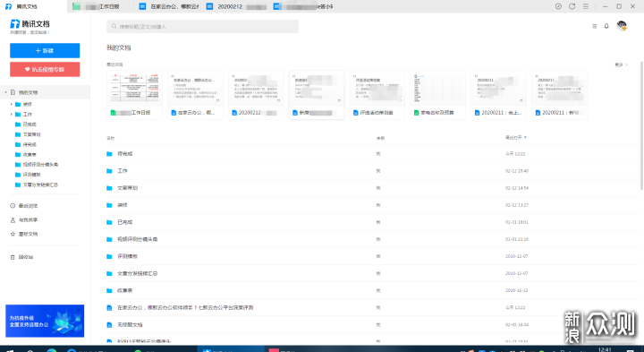Open the 工作日报 spreadsheet thumbnail card

click(x=134, y=95)
